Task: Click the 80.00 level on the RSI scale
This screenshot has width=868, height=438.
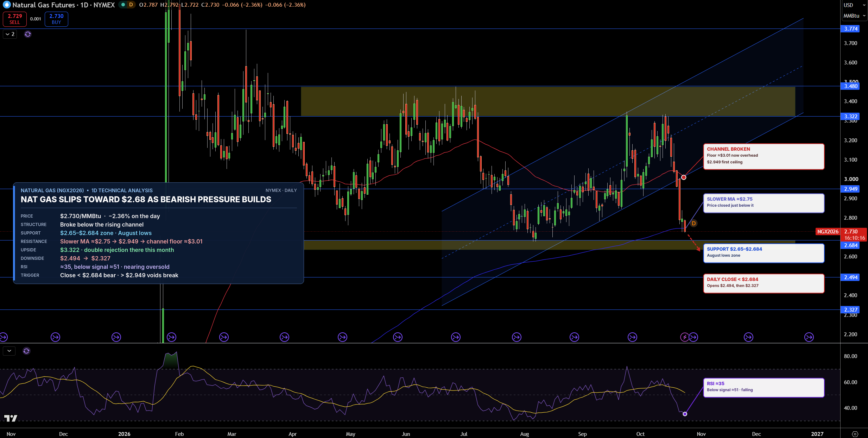Action: (850, 356)
